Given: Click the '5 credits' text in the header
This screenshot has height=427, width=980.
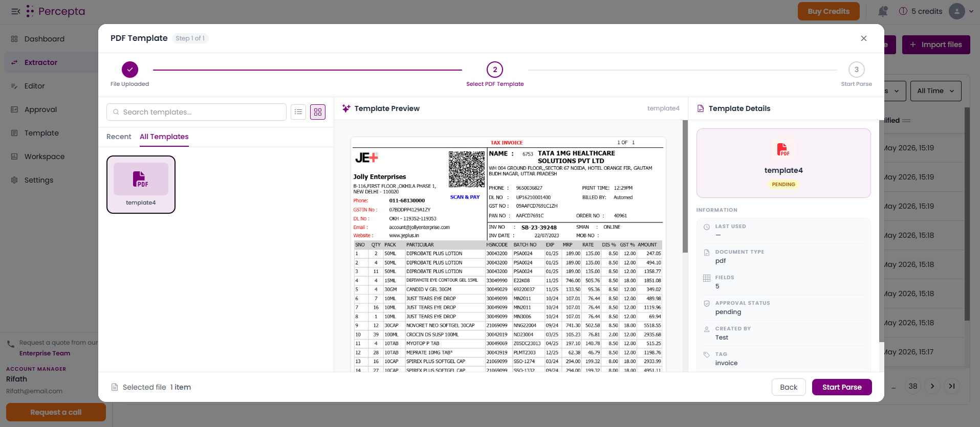Looking at the screenshot, I should tap(927, 11).
